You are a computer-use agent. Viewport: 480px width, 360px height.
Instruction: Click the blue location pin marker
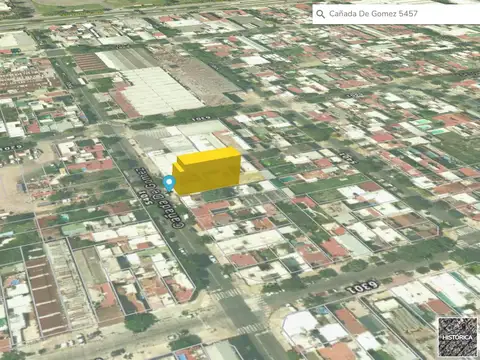[169, 184]
